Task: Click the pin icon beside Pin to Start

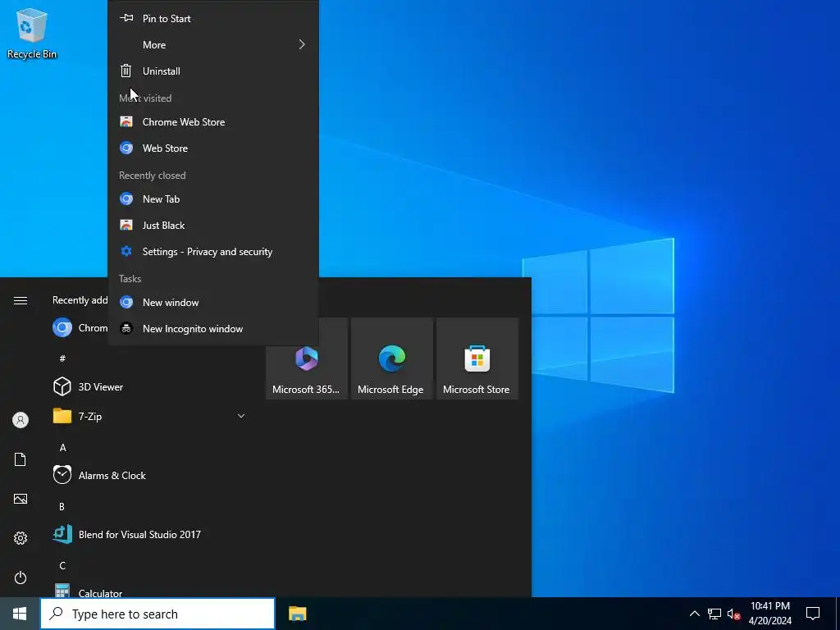Action: click(126, 18)
